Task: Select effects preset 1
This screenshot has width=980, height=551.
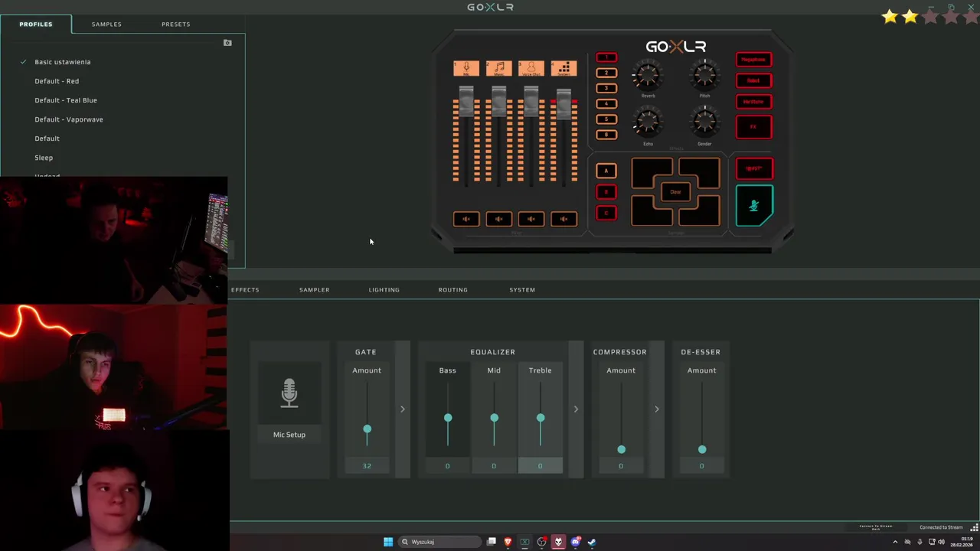Action: 606,57
